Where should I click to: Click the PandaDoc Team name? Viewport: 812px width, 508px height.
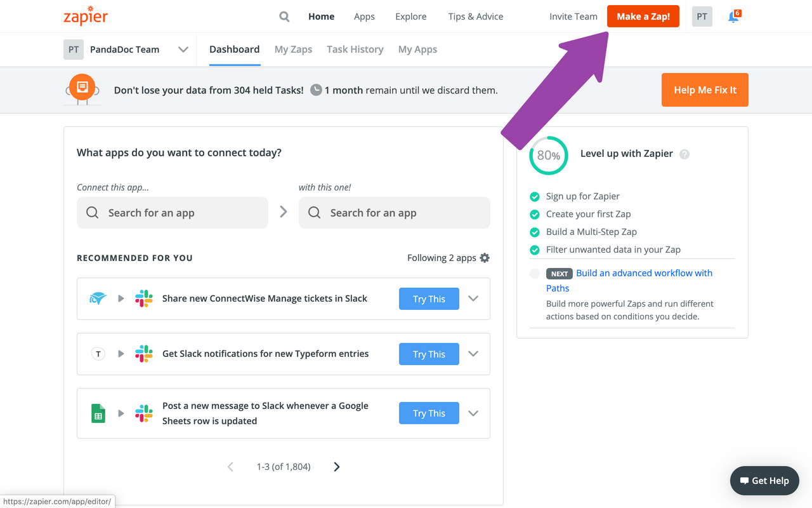[124, 50]
